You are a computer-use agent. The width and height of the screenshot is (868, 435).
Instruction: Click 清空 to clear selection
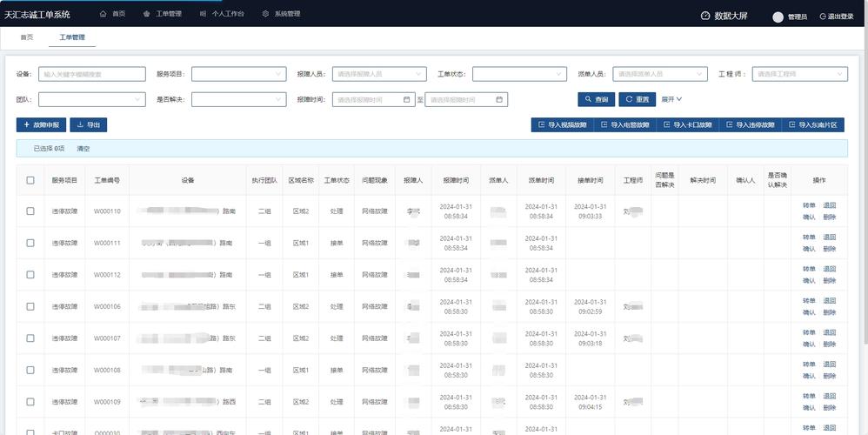(83, 149)
